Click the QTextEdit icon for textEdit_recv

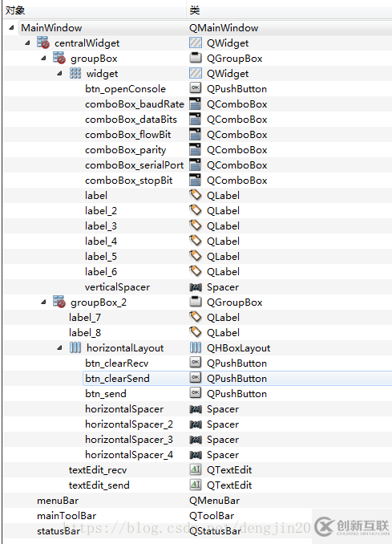click(x=196, y=469)
